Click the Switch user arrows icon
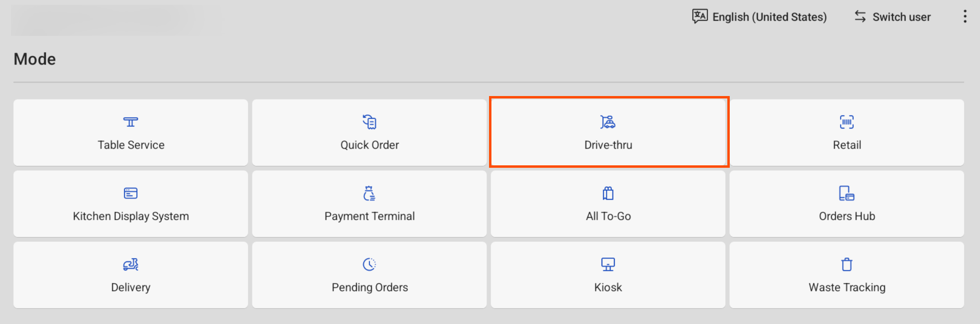The height and width of the screenshot is (324, 980). coord(860,16)
